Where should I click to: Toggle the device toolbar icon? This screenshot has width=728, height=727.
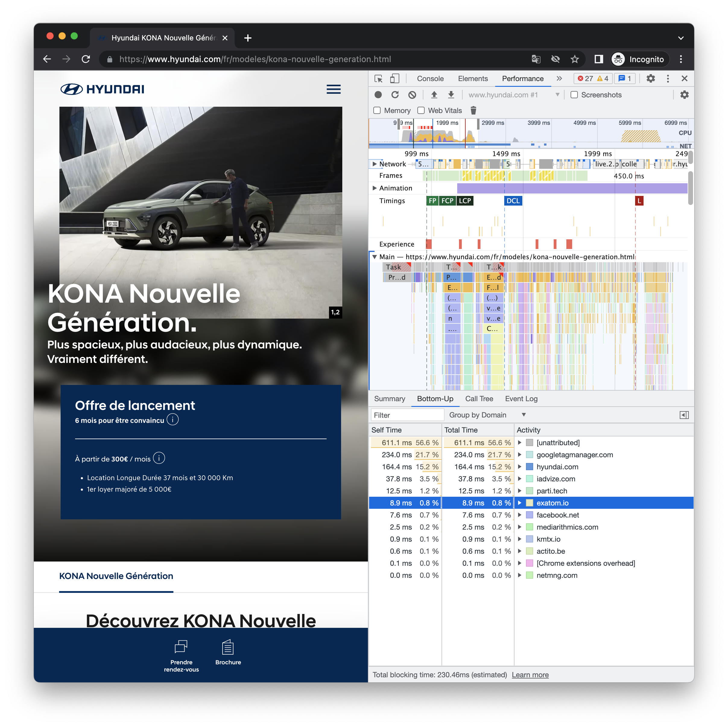pyautogui.click(x=394, y=79)
